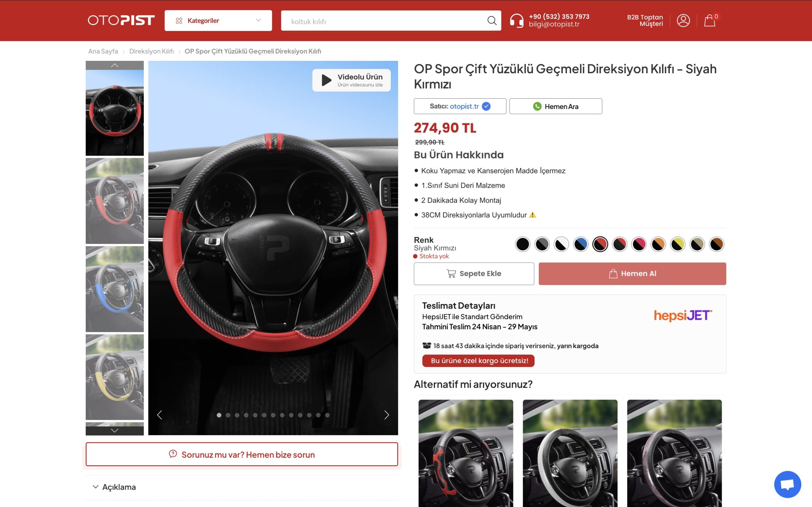
Task: Click the headset support icon
Action: (x=516, y=21)
